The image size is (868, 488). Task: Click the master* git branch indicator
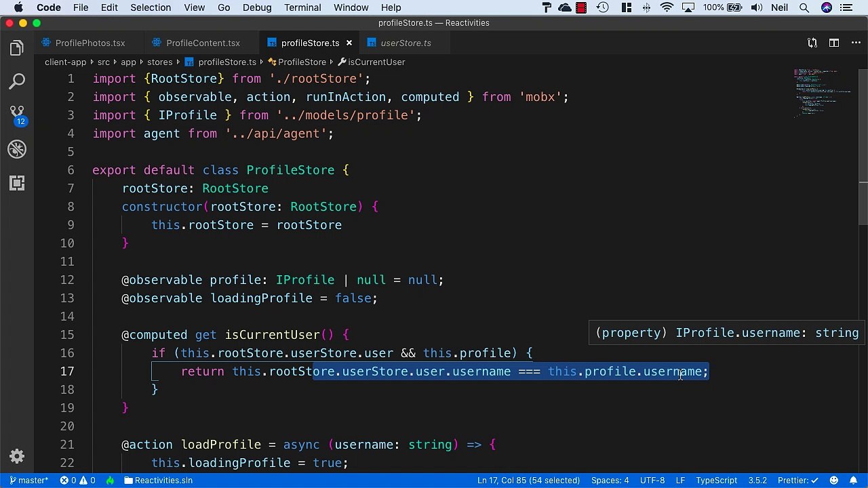click(29, 480)
